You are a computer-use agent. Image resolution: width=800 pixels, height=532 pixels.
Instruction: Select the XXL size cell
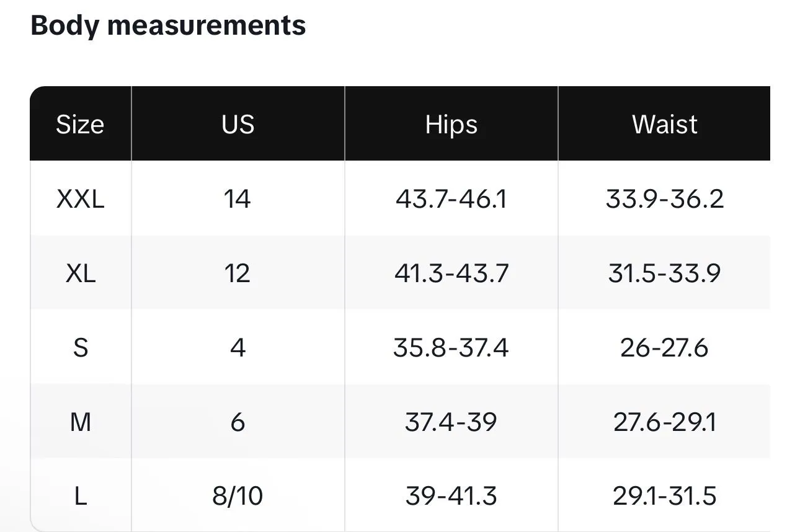[81, 198]
